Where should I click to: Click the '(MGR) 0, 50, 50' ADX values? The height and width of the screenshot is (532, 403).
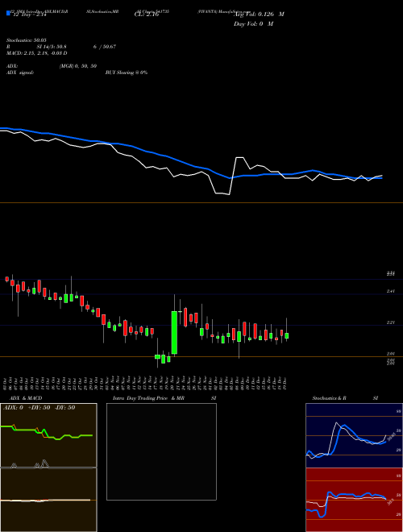point(78,66)
